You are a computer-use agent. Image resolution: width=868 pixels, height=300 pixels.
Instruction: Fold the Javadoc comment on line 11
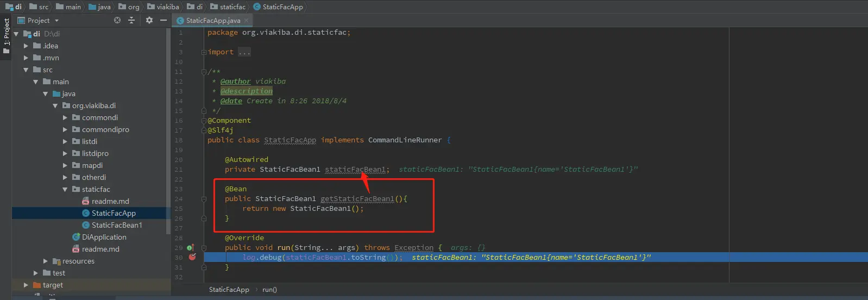pyautogui.click(x=204, y=72)
